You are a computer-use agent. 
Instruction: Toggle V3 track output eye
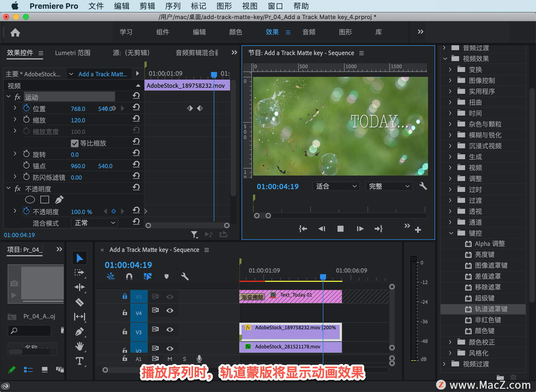click(170, 330)
